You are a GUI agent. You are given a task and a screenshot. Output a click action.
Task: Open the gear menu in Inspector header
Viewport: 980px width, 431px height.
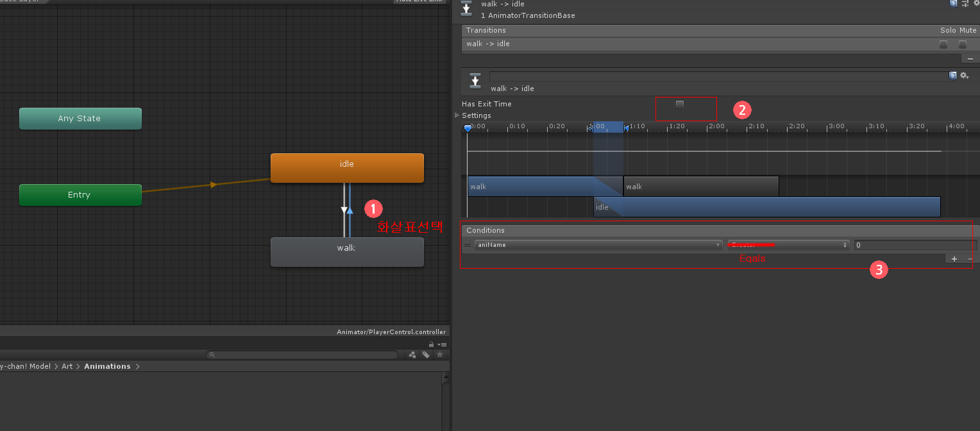pos(976,3)
